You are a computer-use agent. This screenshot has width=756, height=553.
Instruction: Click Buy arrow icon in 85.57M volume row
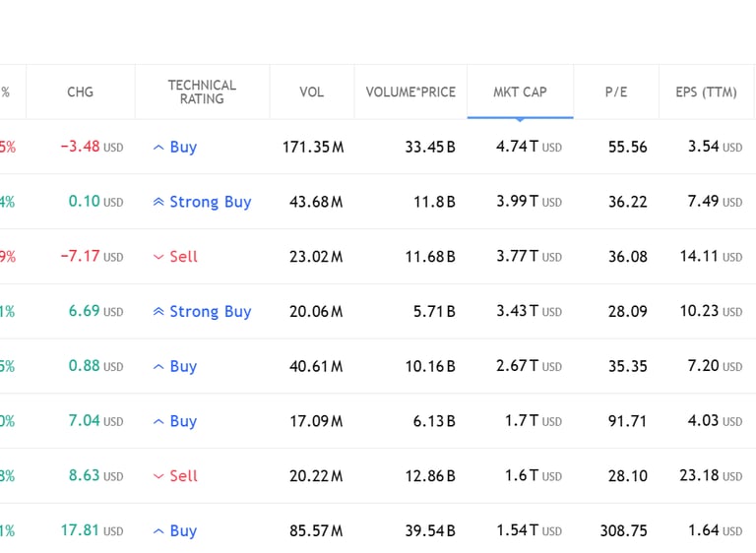pos(158,531)
